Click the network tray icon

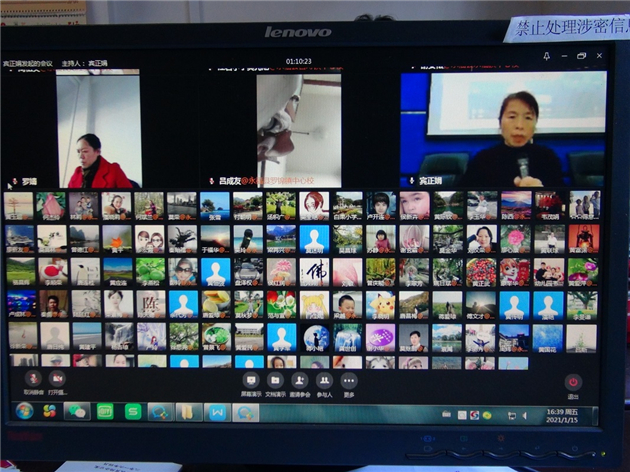point(512,416)
